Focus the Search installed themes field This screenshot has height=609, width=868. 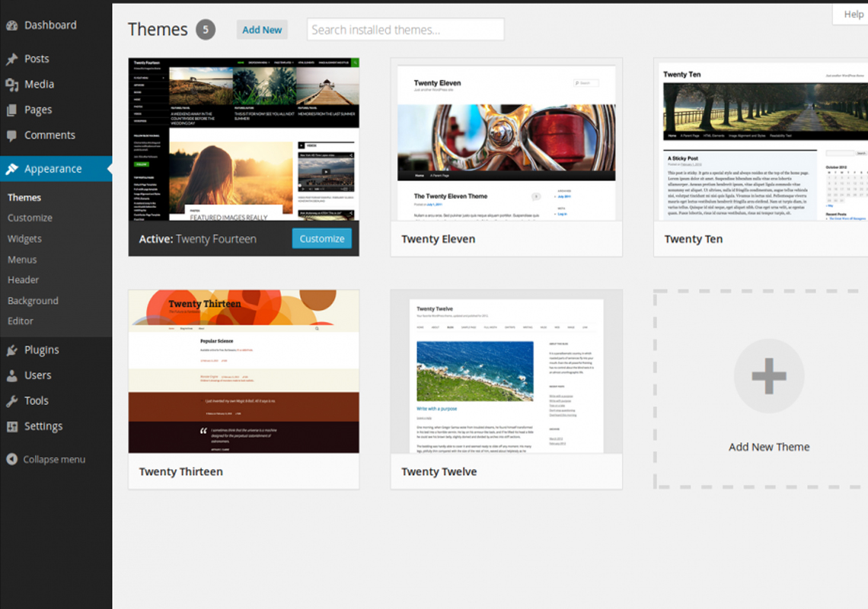[406, 30]
